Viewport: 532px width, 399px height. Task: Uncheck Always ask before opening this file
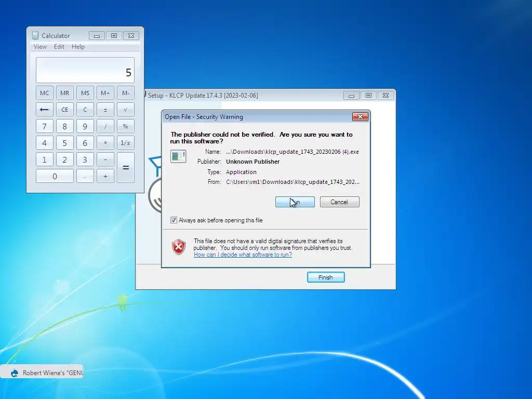(174, 220)
